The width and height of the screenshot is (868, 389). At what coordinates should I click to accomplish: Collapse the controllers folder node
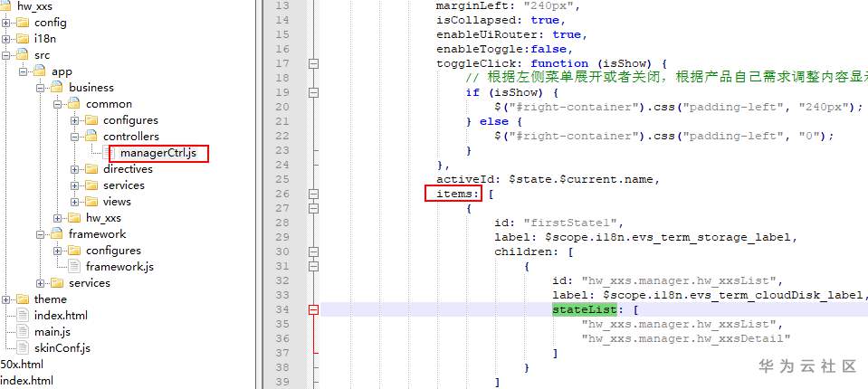click(75, 137)
